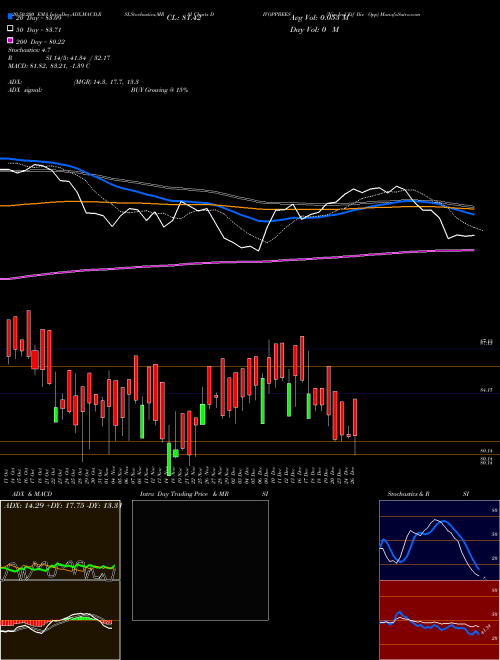500x660 pixels.
Task: Select the '200 Day = 80.22' legend text
Action: [40, 41]
